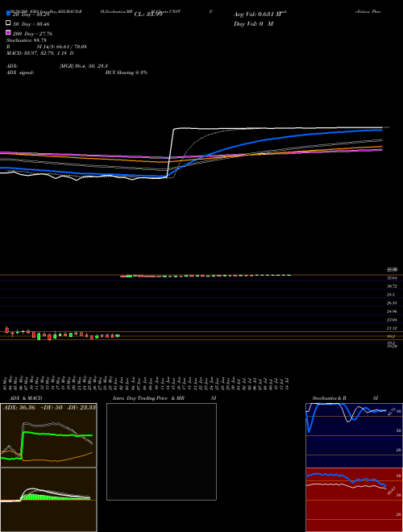Click the blue 20 Day legend swatch

(8, 13)
